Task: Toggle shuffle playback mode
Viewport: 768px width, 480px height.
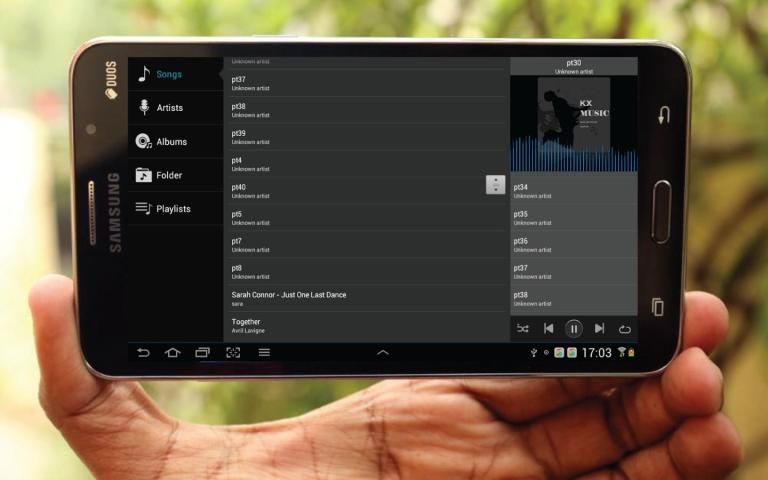Action: pyautogui.click(x=523, y=328)
